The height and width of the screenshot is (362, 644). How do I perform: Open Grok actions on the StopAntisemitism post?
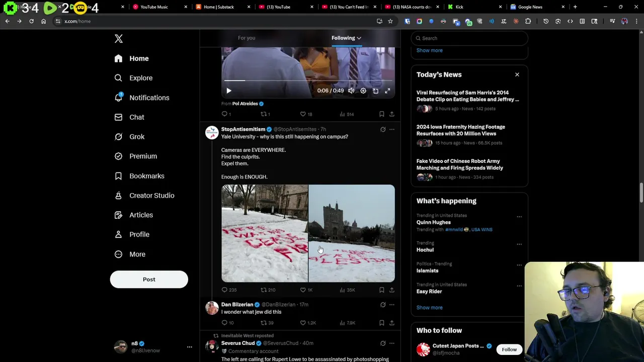(383, 129)
